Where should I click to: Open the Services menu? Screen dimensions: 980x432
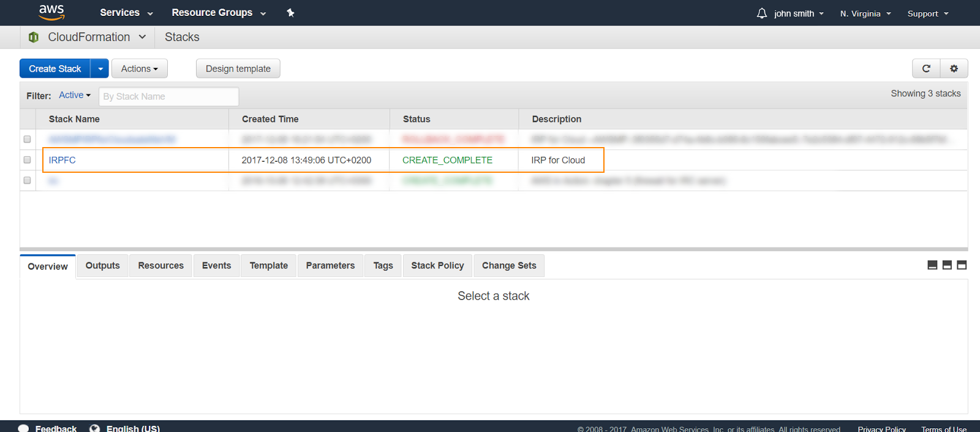coord(126,13)
